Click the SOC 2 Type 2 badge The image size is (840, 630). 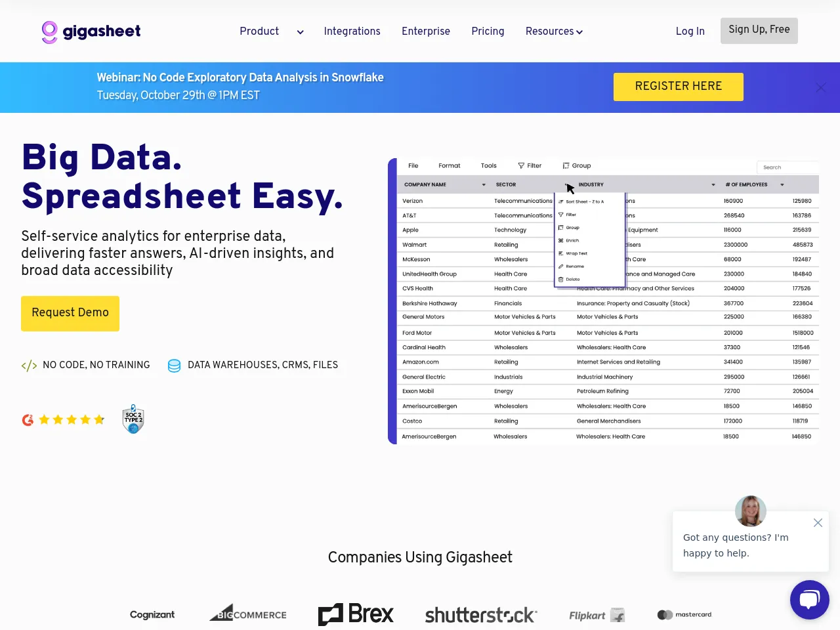[133, 419]
